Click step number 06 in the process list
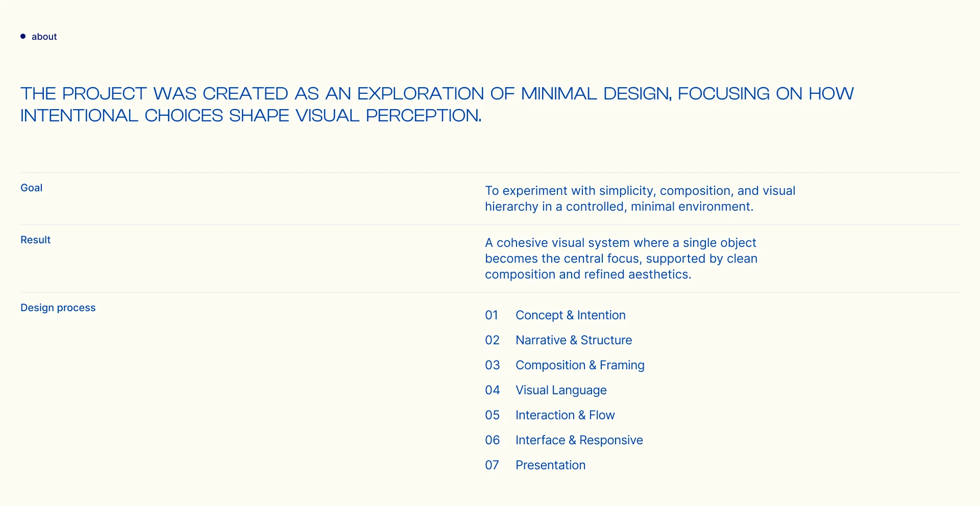This screenshot has width=980, height=506. 492,440
